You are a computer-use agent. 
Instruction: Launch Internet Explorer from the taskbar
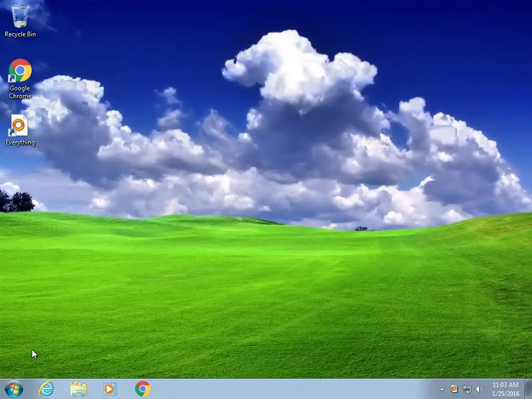(x=46, y=389)
